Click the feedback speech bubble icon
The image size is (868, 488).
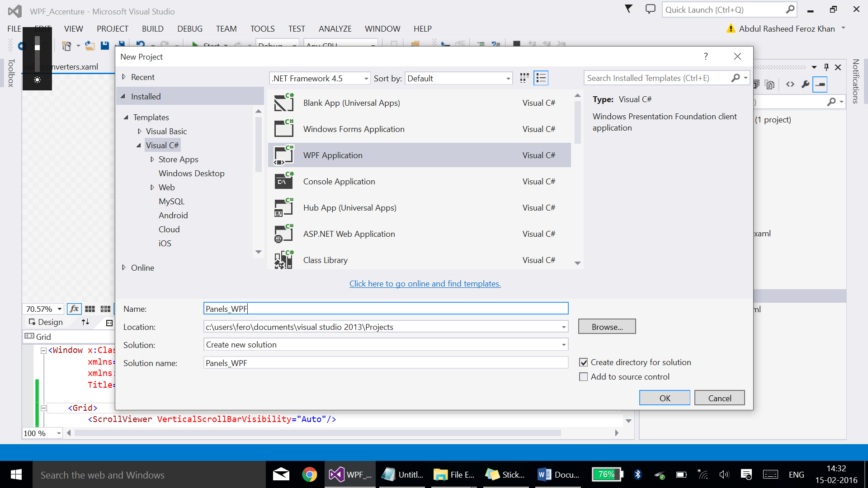pos(650,9)
